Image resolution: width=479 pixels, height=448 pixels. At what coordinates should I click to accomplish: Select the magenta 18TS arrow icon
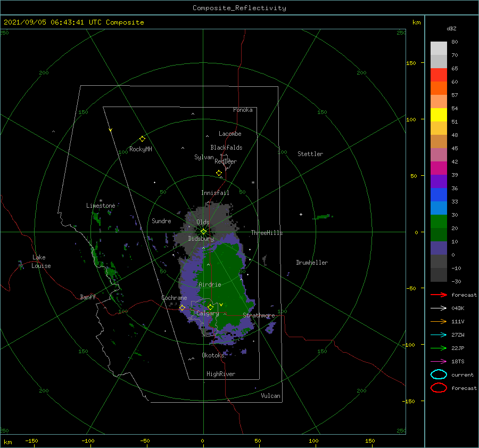coord(439,362)
